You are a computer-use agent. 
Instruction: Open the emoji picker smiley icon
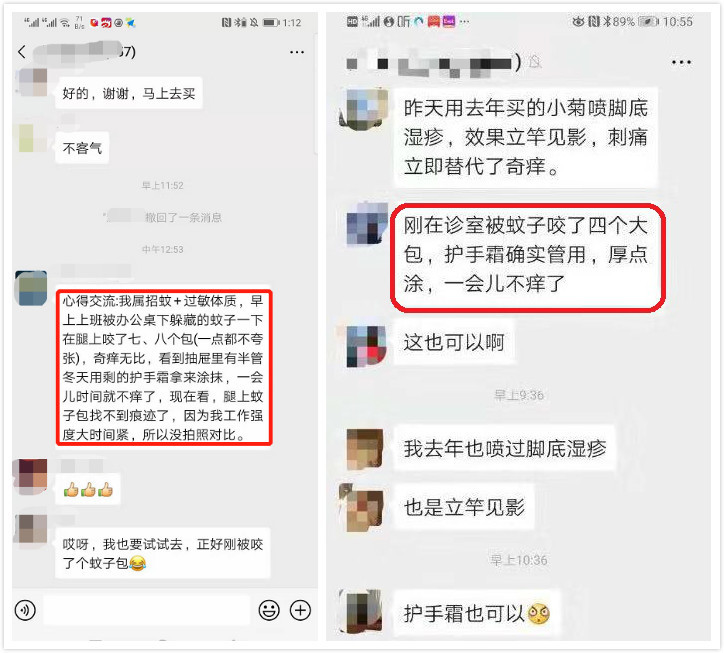(x=269, y=610)
